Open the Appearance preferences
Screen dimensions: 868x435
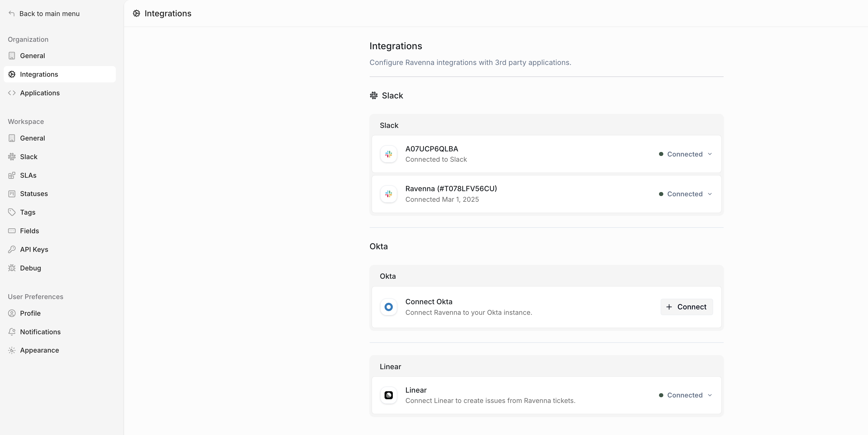click(60, 350)
